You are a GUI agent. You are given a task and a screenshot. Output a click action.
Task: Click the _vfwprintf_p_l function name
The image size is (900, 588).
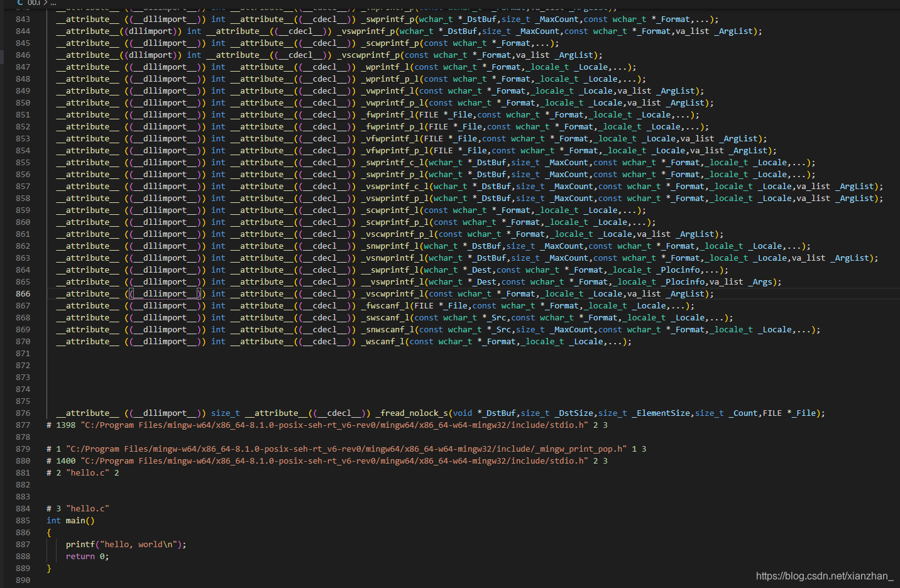[395, 151]
